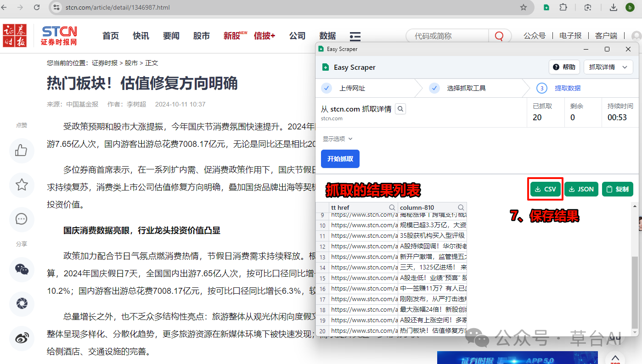Open the 股市 nav item
Screen dimensions: 642x364
tap(202, 36)
